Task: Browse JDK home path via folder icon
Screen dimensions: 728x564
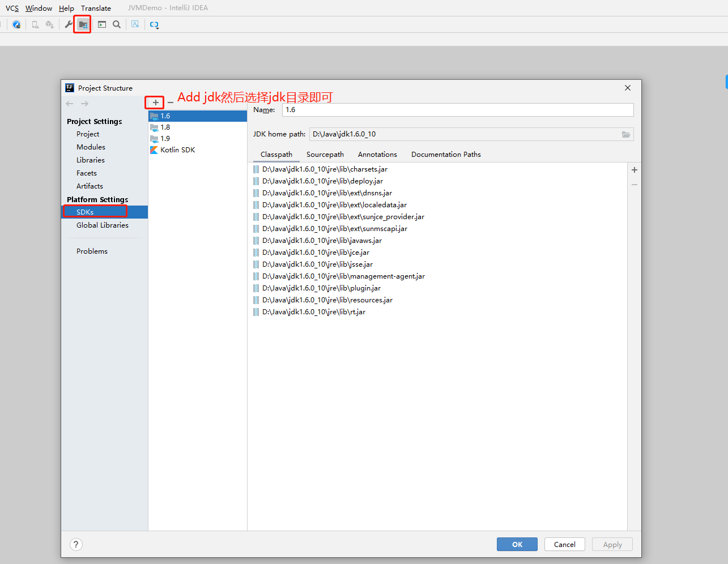Action: coord(626,134)
